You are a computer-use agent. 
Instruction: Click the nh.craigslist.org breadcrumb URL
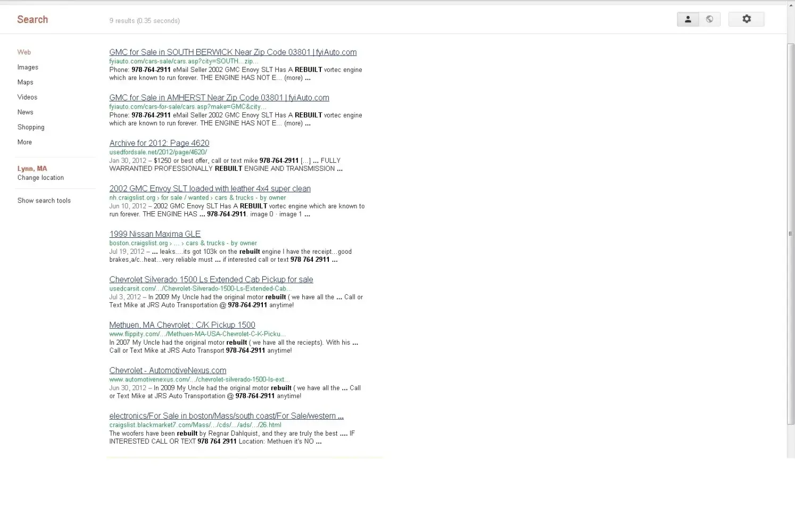point(197,198)
